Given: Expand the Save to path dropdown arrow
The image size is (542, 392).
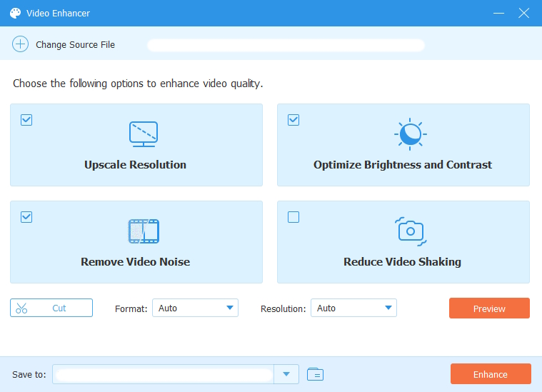Looking at the screenshot, I should [286, 374].
